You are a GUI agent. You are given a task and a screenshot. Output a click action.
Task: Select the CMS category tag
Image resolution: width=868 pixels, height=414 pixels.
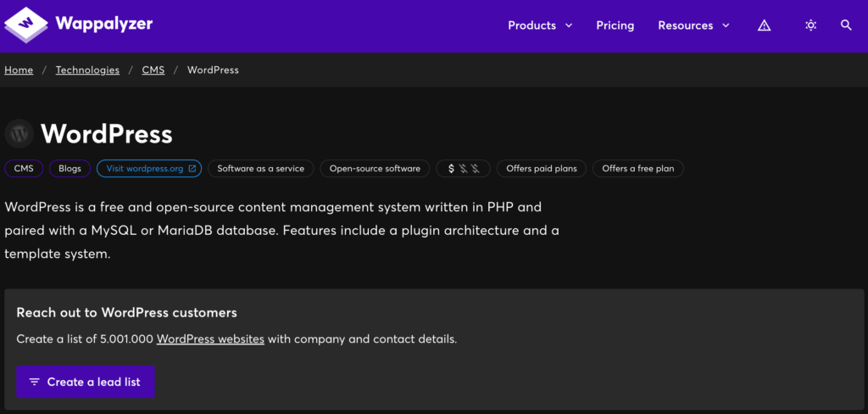24,169
